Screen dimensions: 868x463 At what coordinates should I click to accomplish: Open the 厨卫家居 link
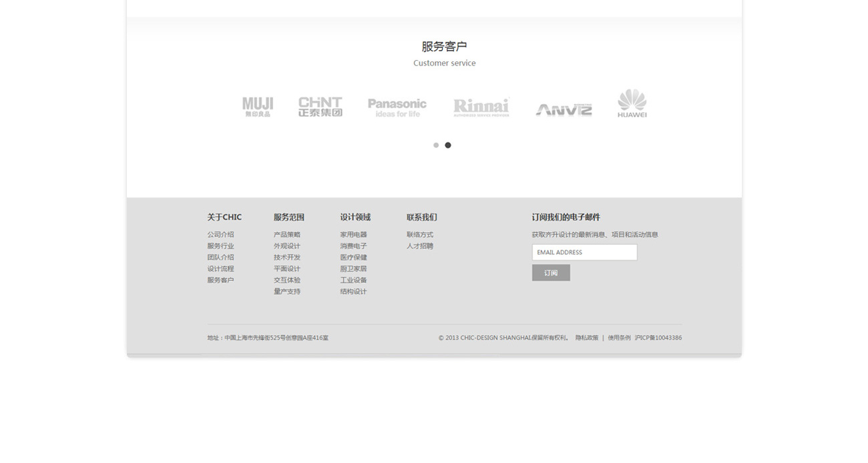click(x=353, y=269)
